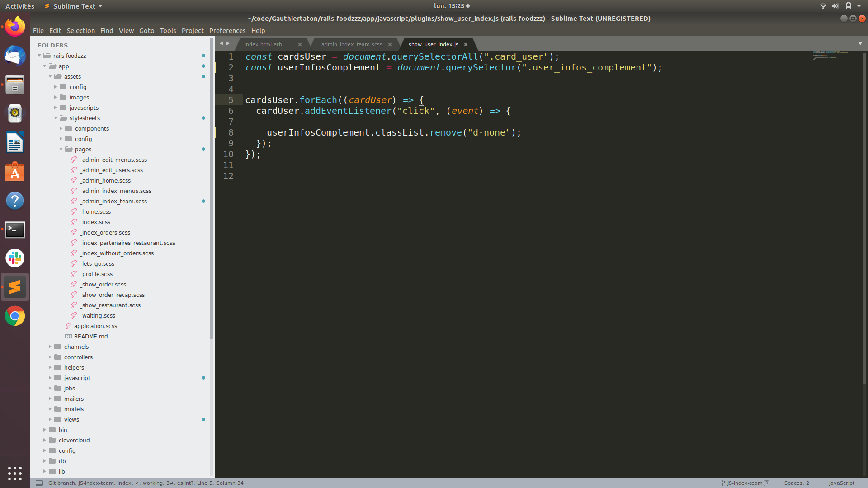Open _admin_home.scss in sidebar
This screenshot has height=488, width=868.
click(105, 180)
